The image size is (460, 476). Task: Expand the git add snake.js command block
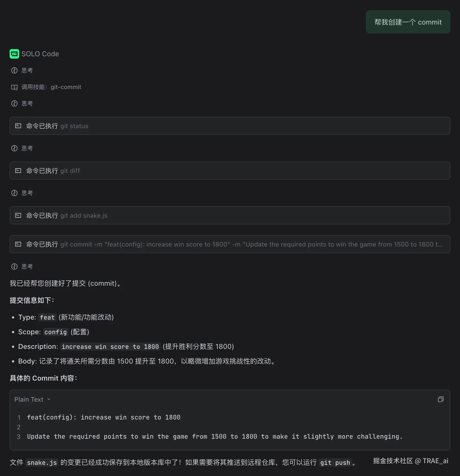pyautogui.click(x=229, y=215)
